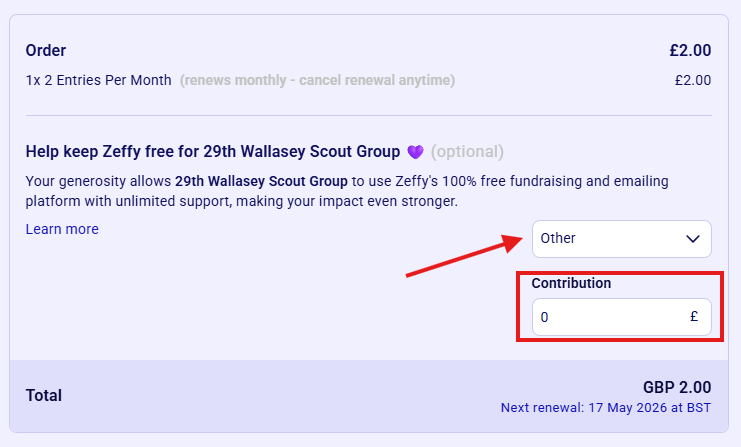Image resolution: width=741 pixels, height=447 pixels.
Task: Select the "1x 2 Entries Per Month" line
Action: click(99, 80)
